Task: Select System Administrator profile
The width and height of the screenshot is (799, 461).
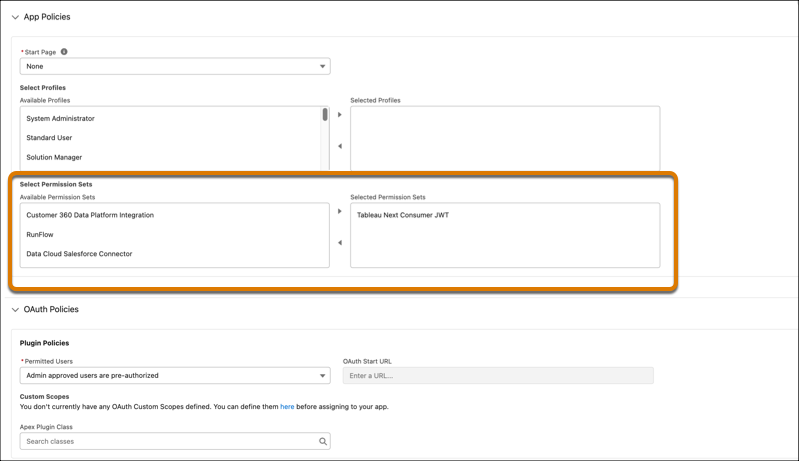Action: point(61,118)
